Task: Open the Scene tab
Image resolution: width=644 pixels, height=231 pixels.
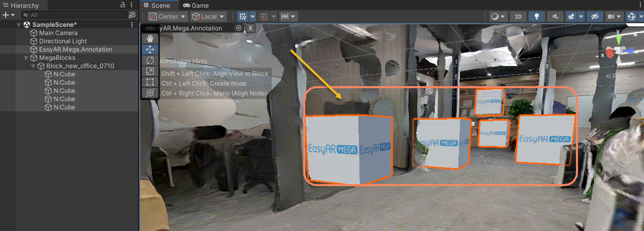Action: [x=157, y=5]
